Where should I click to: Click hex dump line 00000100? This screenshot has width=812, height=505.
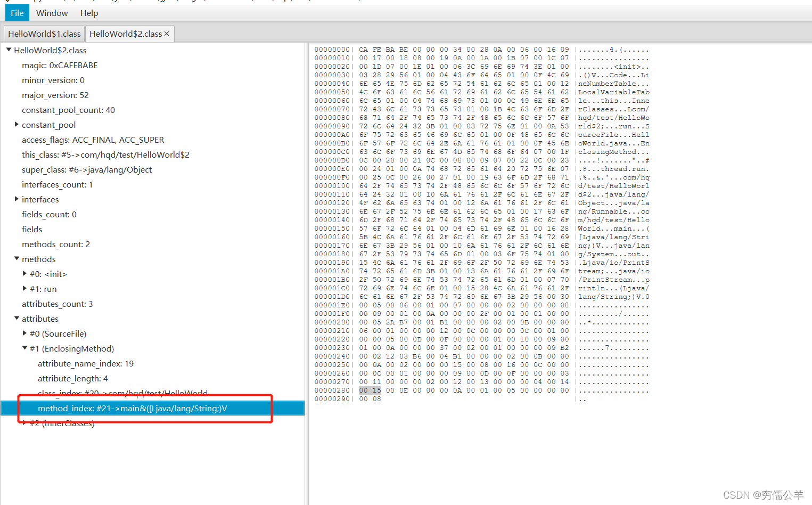click(481, 186)
